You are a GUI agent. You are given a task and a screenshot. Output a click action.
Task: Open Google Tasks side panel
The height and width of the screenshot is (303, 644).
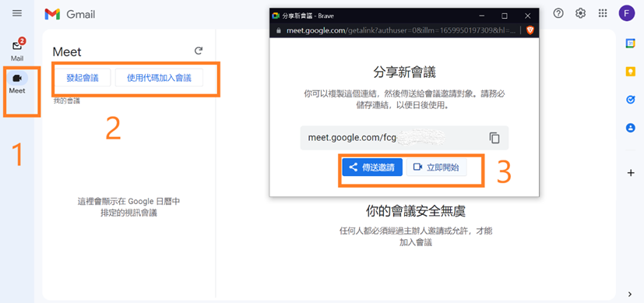pyautogui.click(x=631, y=100)
